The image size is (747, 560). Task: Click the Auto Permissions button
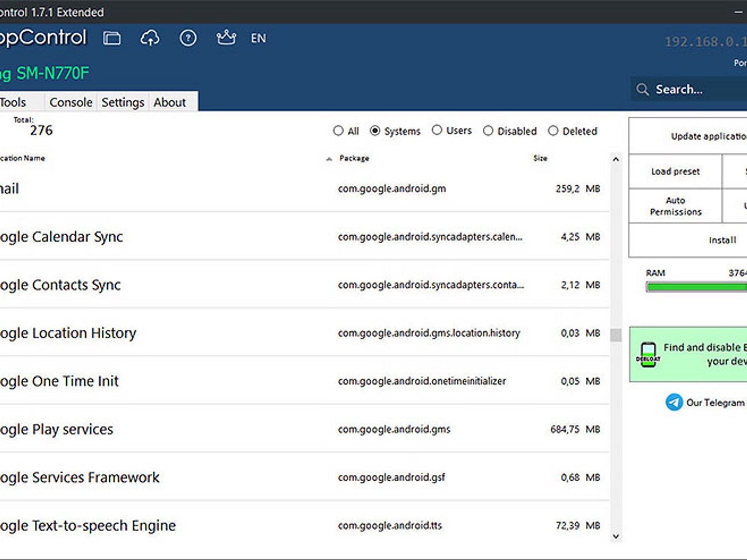tap(675, 206)
